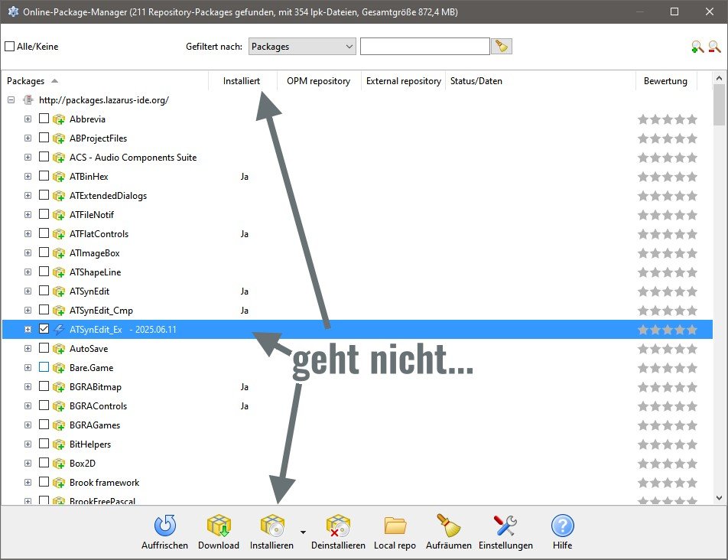Viewport: 728px width, 560px height.
Task: Click the application icon in title bar
Action: (x=13, y=11)
